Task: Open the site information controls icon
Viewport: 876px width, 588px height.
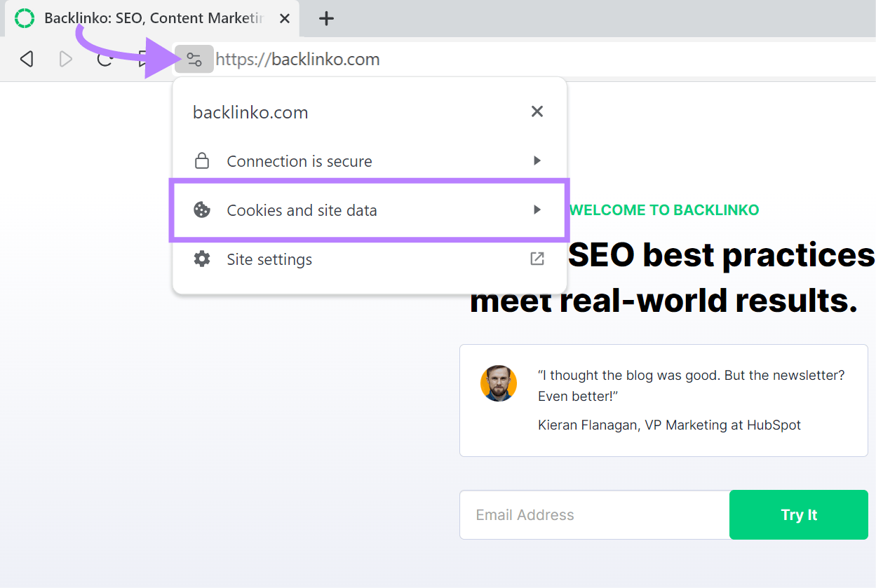Action: 194,59
